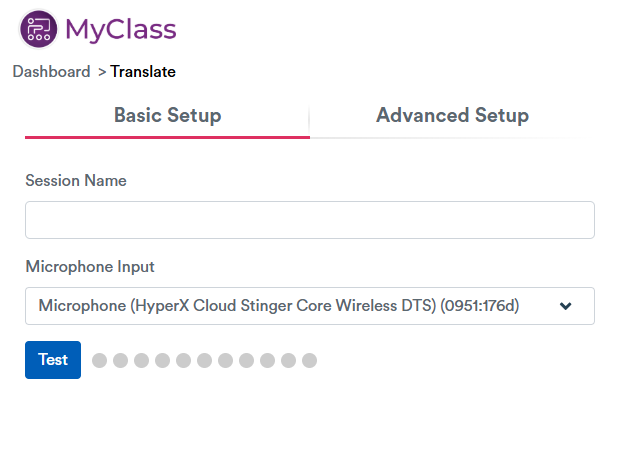Switch to the Basic Setup tab
632x449 pixels.
[167, 116]
